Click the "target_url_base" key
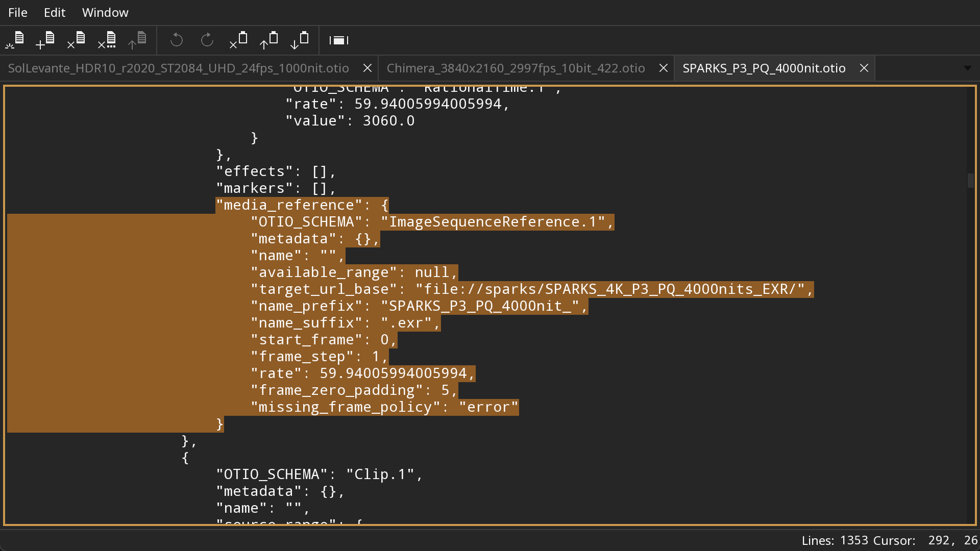980x551 pixels. (x=324, y=289)
